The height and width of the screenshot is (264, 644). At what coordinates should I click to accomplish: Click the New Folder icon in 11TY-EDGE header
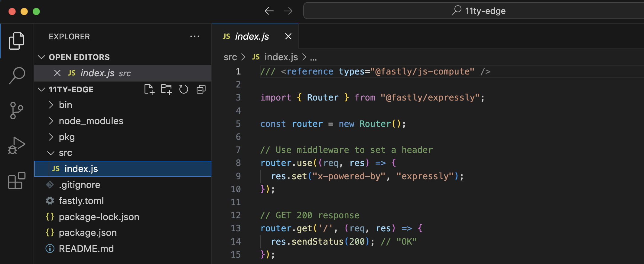click(x=166, y=89)
